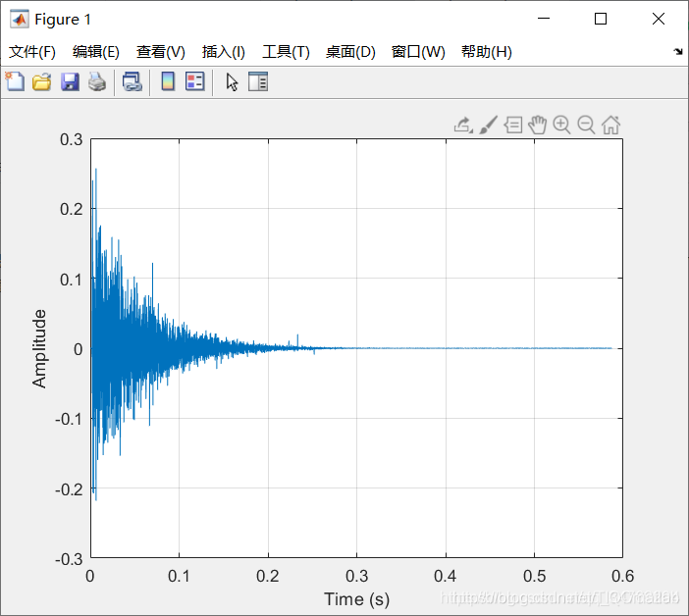Click the 0.3 tick label on x-axis

357,576
